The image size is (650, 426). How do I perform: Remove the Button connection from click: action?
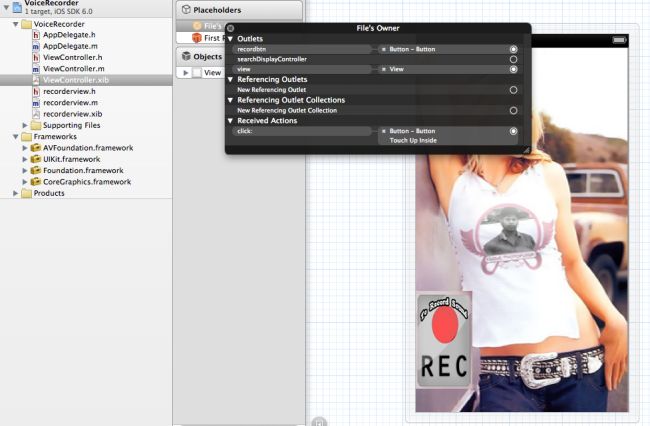click(383, 131)
